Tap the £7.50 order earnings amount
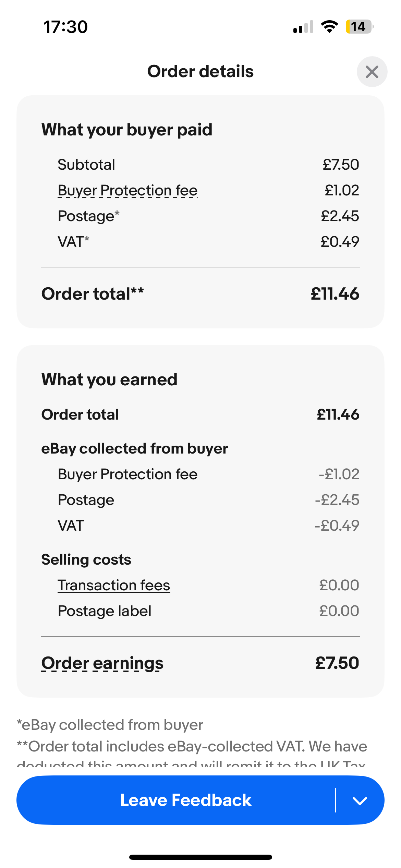Viewport: 401px width, 868px height. (337, 663)
